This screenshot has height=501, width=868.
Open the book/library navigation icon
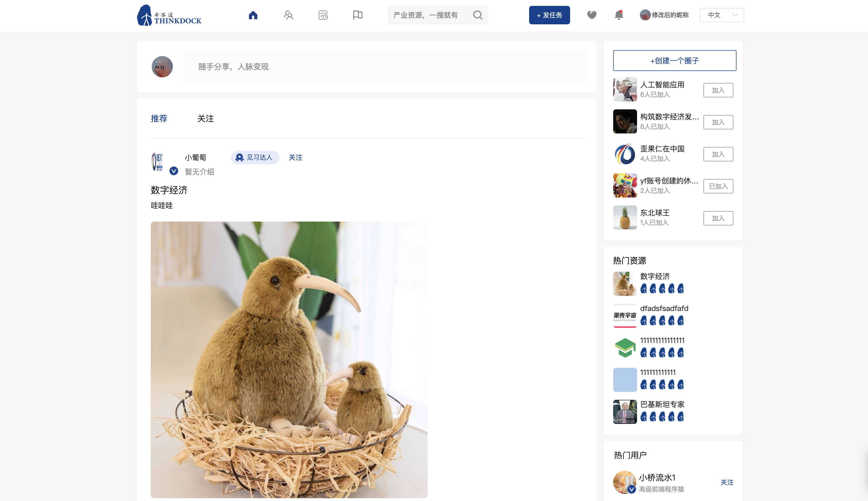coord(358,15)
